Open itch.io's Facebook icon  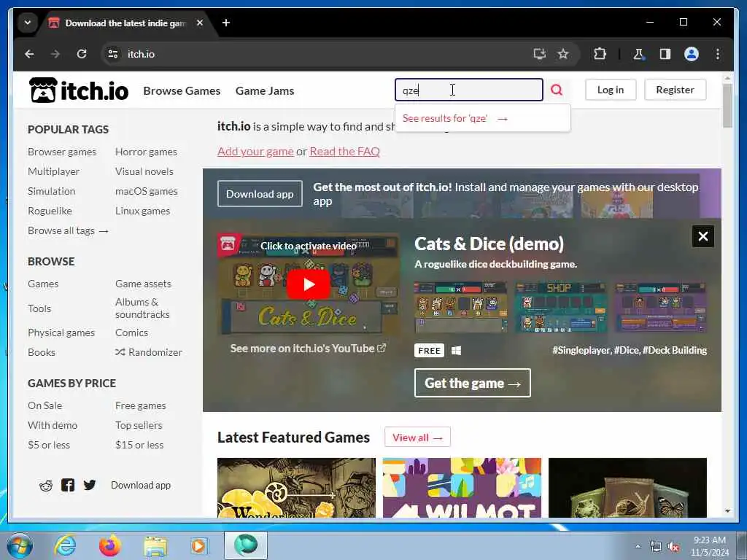coord(68,485)
